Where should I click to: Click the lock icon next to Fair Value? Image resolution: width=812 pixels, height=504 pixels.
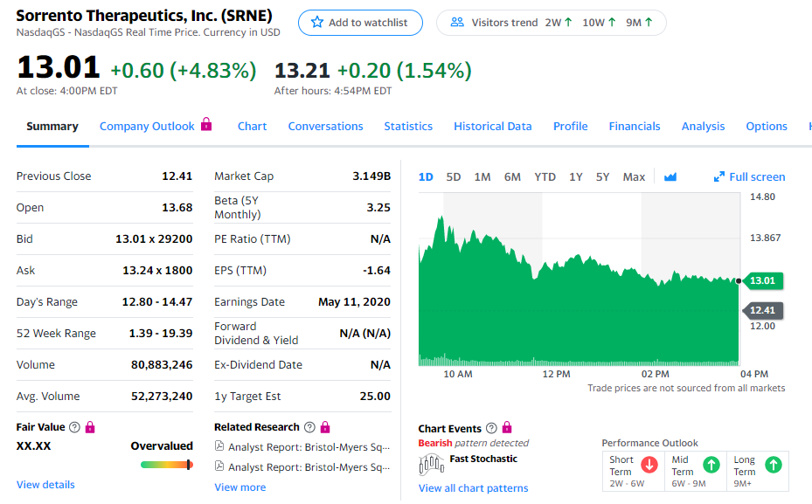(90, 427)
